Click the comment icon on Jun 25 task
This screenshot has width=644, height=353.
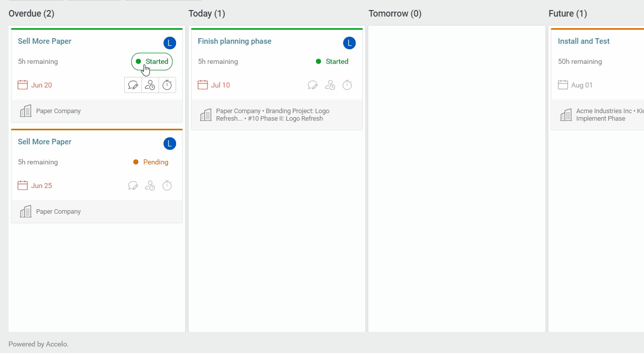tap(133, 186)
